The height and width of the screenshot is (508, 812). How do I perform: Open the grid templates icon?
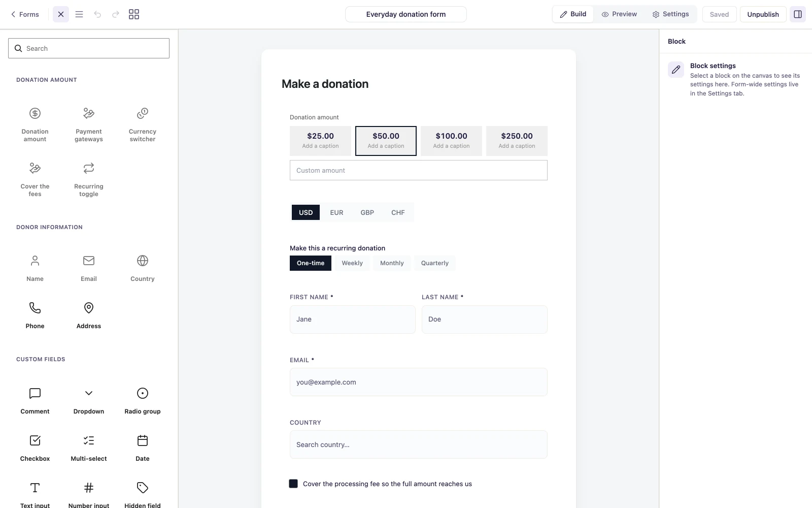134,14
